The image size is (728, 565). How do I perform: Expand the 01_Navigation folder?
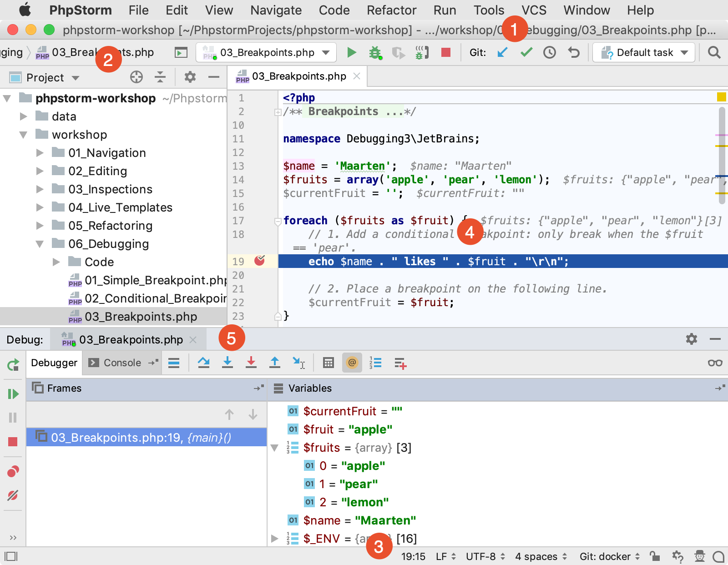coord(40,153)
